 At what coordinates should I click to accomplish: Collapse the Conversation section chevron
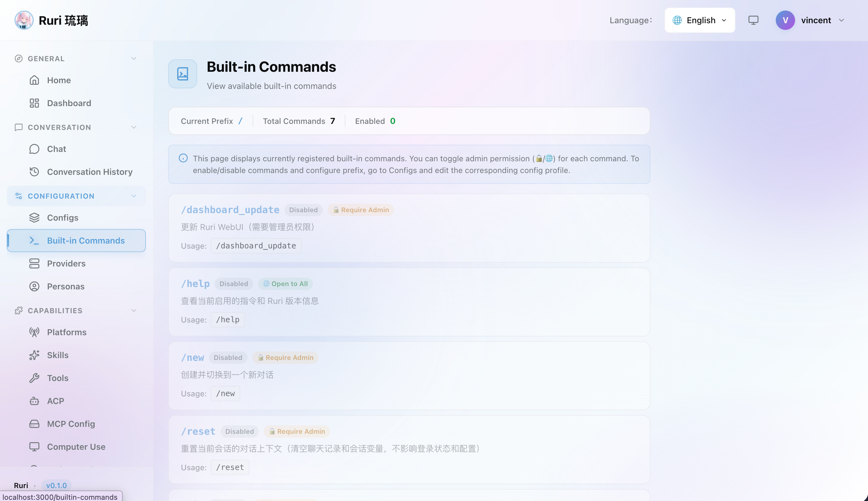click(x=134, y=127)
